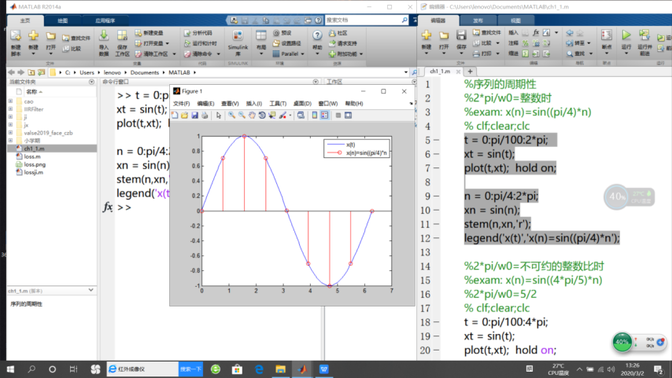The image size is (672, 378).
Task: Open the Run dropdown arrow in Editor
Action: pyautogui.click(x=626, y=54)
